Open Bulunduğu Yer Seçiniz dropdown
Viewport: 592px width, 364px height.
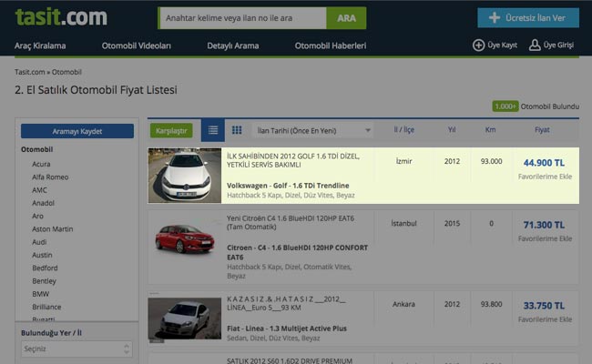coord(77,349)
